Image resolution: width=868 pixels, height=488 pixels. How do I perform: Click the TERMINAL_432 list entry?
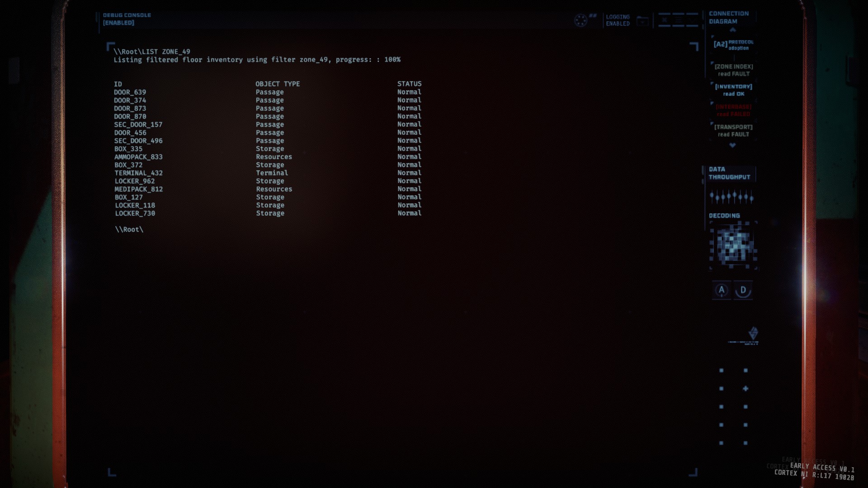tap(138, 173)
